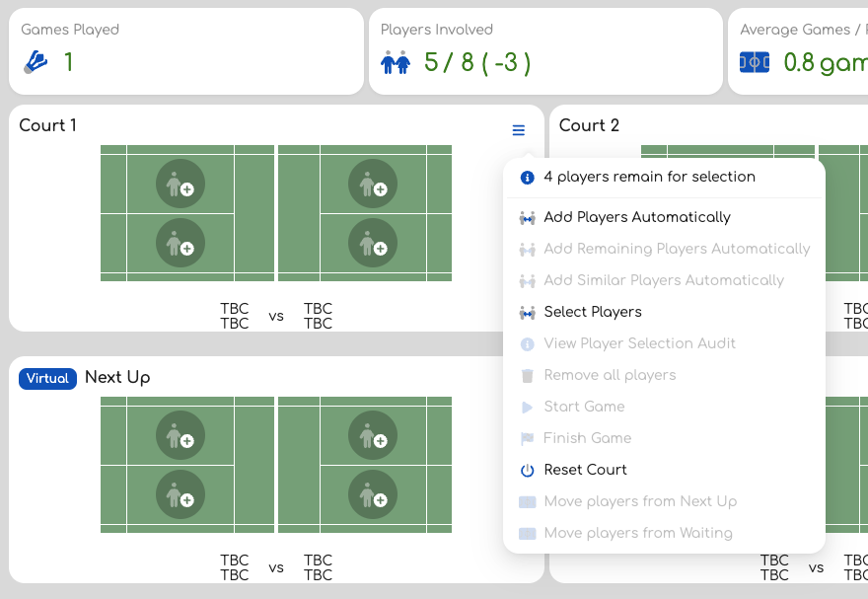Choose Add Players Automatically menu entry
The width and height of the screenshot is (868, 599).
pyautogui.click(x=637, y=217)
